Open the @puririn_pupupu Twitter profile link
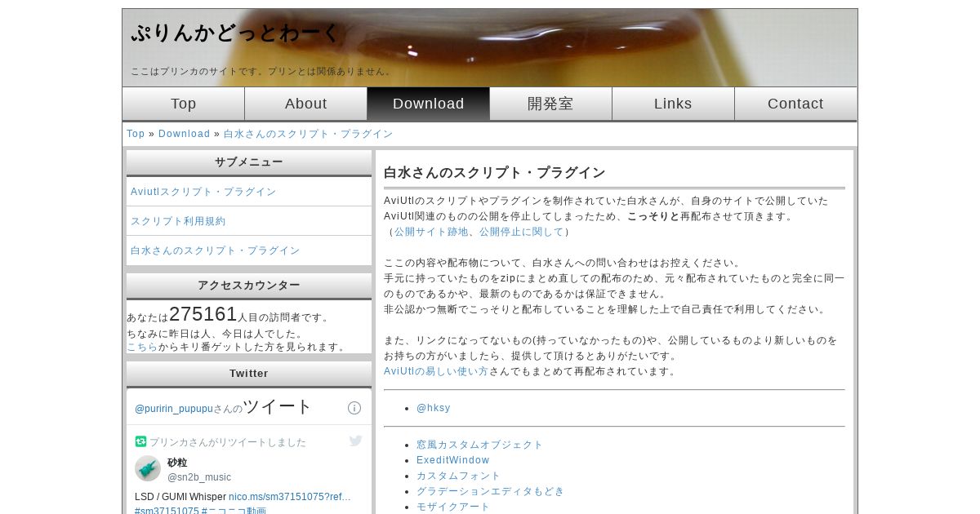 click(174, 409)
